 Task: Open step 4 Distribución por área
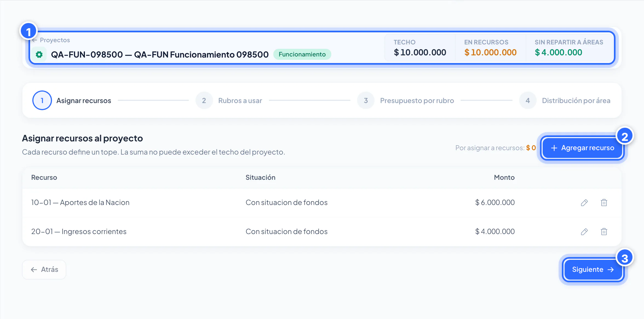(x=565, y=101)
